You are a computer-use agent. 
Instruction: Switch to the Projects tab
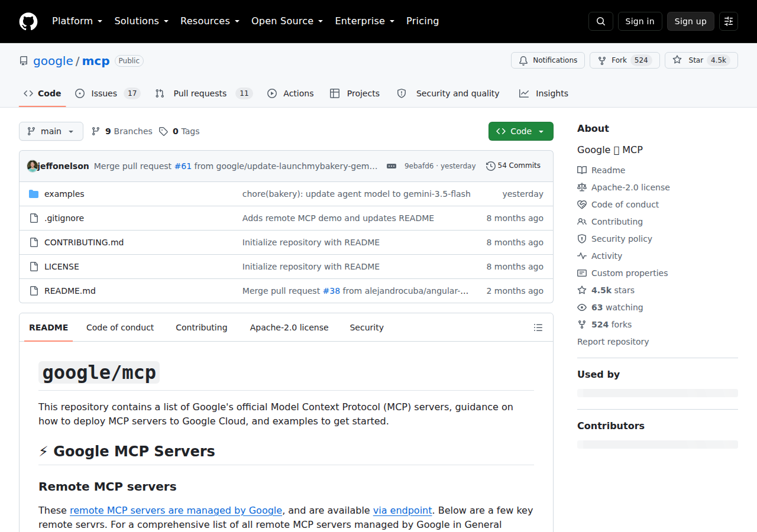[x=355, y=93]
